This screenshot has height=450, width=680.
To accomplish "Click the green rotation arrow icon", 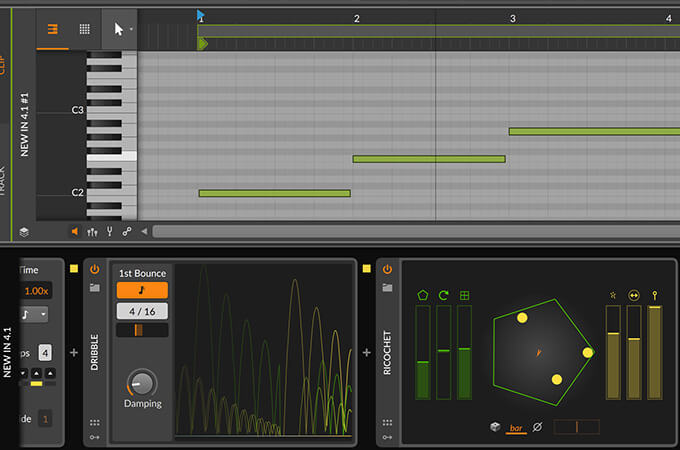I will click(x=443, y=295).
